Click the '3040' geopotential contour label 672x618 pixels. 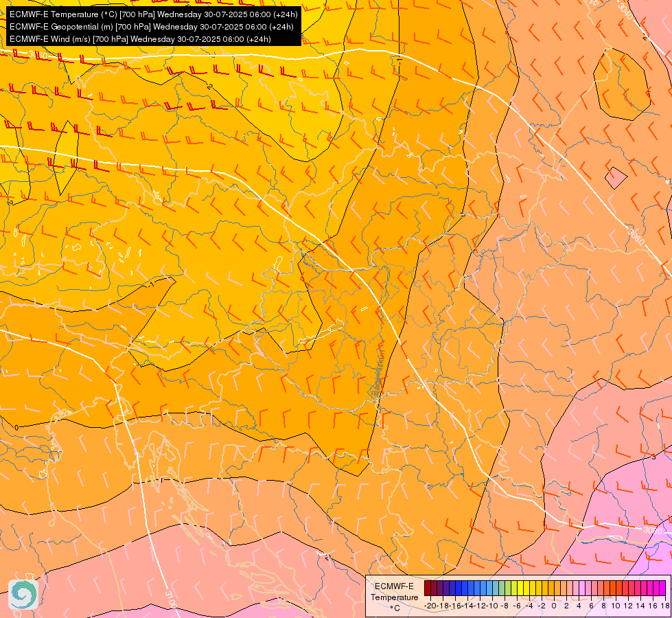(625, 10)
